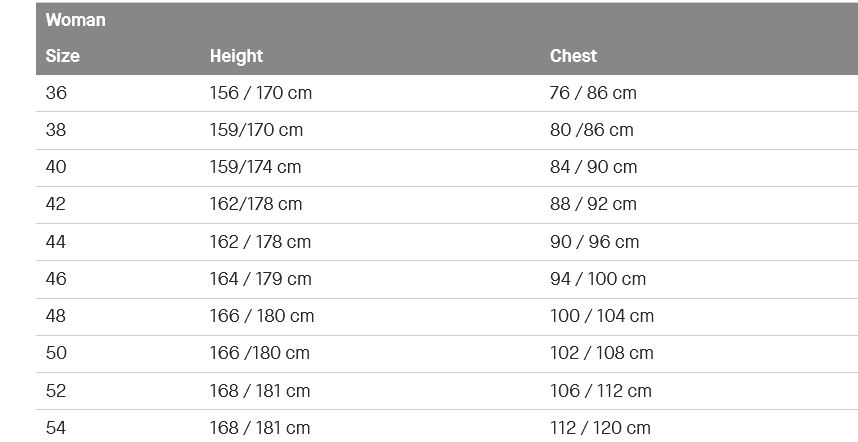Click size 38 row label
The height and width of the screenshot is (442, 858).
(56, 130)
